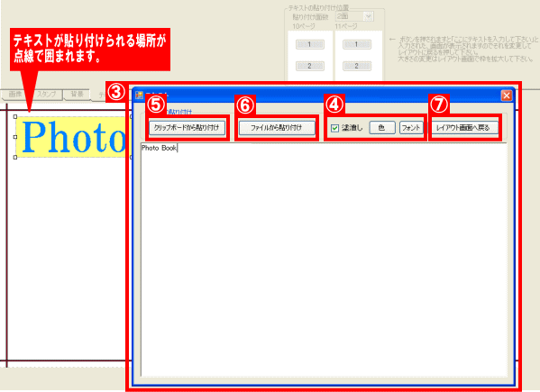Screen dimensions: 540x392
Task: Open the 色 color picker button
Action: pos(382,128)
